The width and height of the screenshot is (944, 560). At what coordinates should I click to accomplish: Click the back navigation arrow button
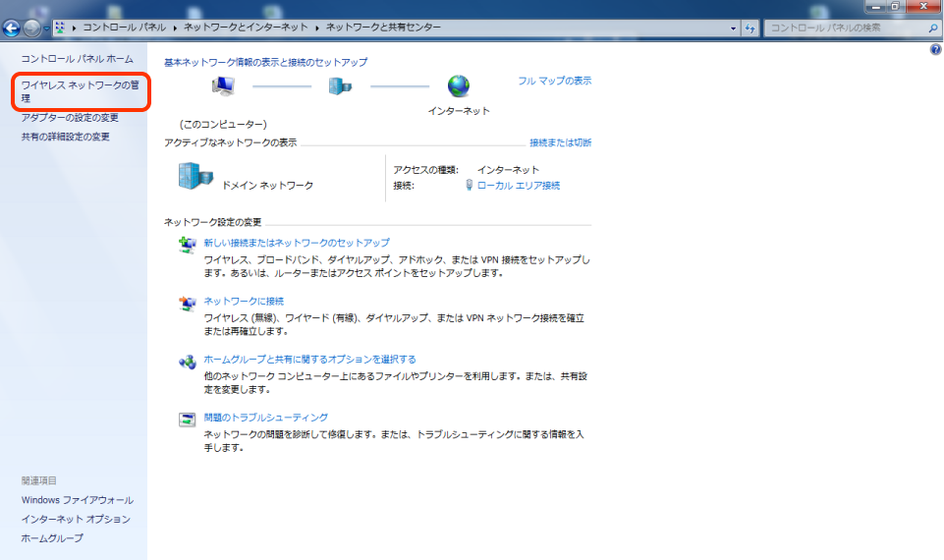coord(12,28)
